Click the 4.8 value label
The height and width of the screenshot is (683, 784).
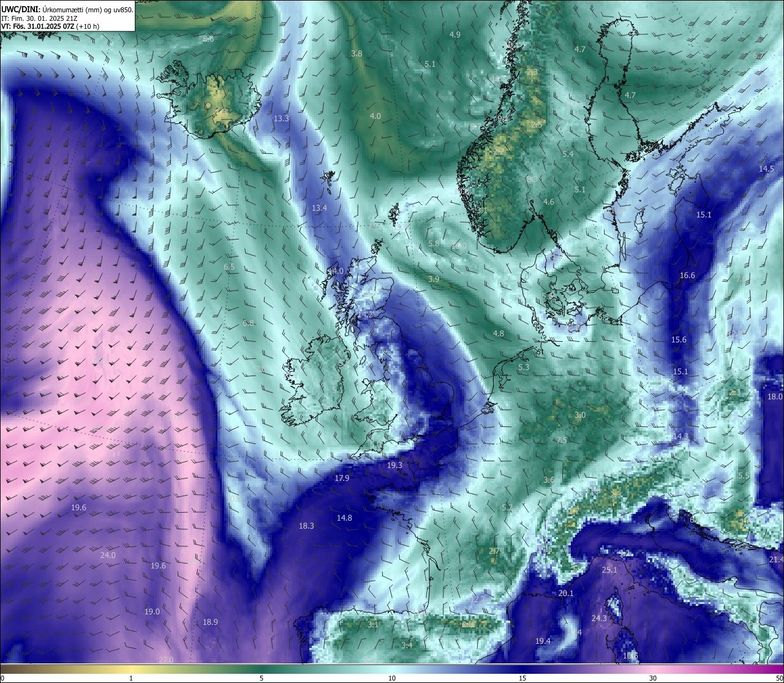pyautogui.click(x=499, y=334)
